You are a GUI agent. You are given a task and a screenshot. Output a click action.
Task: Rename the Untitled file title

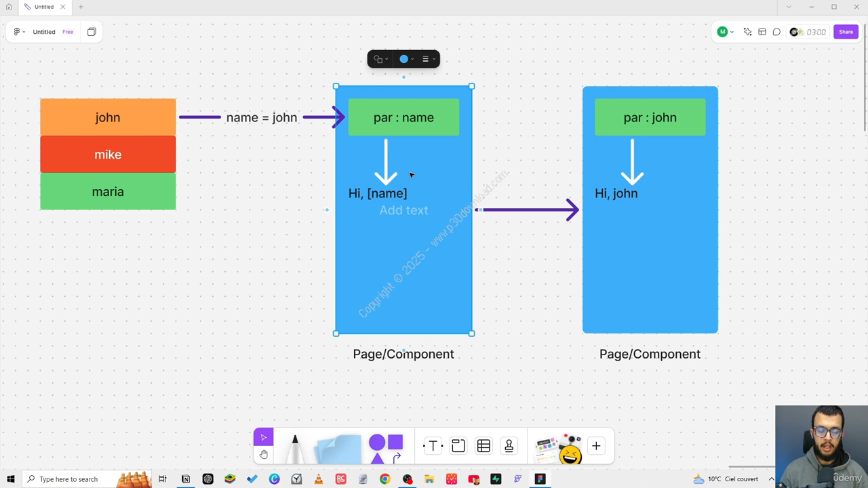pyautogui.click(x=44, y=32)
